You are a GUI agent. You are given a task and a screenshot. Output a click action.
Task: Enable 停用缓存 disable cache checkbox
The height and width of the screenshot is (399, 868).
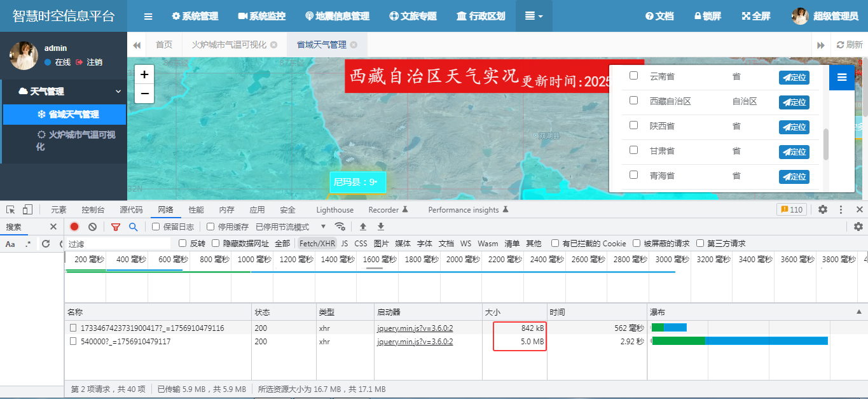point(210,227)
